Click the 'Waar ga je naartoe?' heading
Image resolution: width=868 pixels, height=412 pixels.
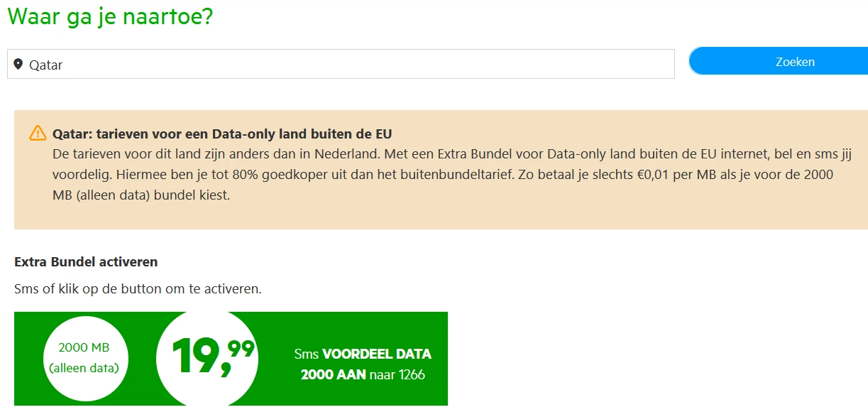coord(110,16)
